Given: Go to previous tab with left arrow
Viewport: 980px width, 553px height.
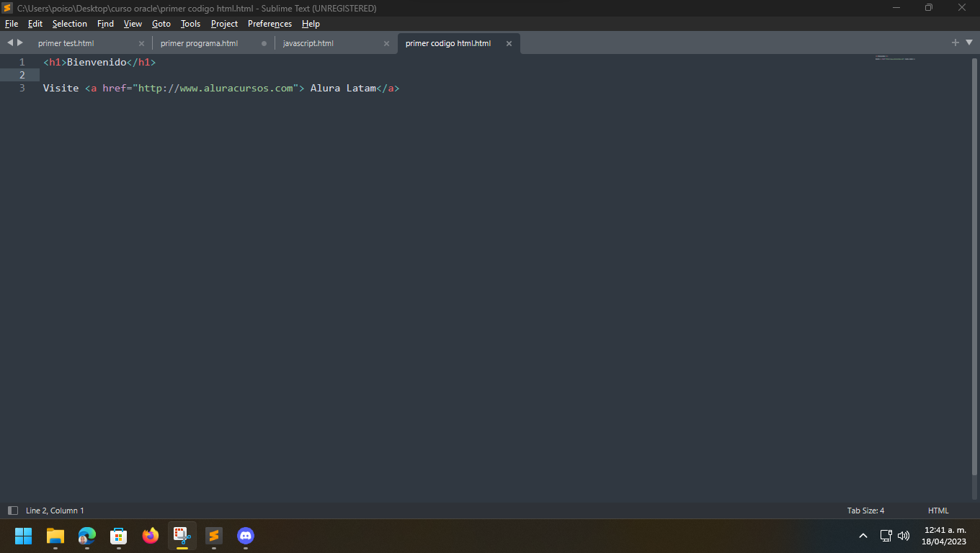Looking at the screenshot, I should click(x=10, y=43).
